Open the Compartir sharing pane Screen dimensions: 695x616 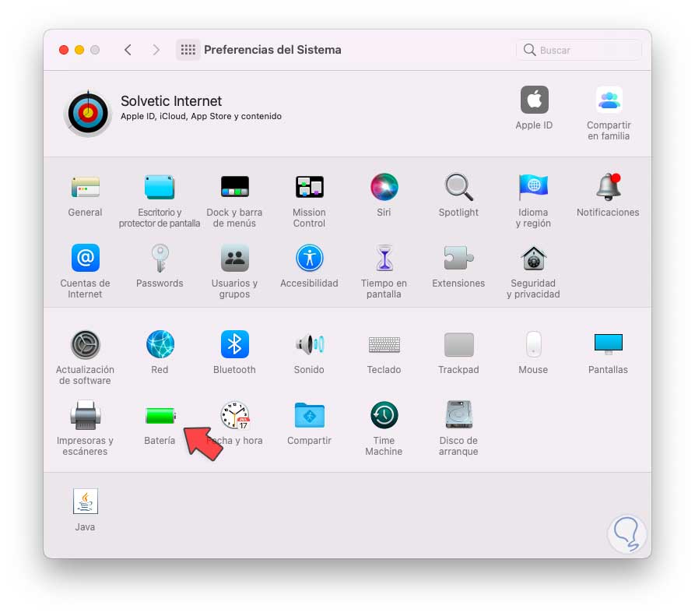click(x=310, y=415)
